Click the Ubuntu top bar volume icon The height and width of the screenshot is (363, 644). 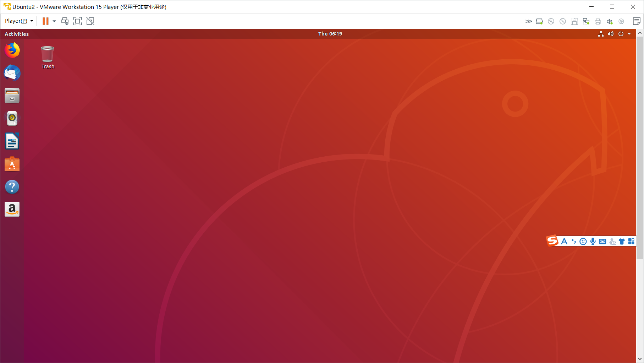(x=611, y=34)
